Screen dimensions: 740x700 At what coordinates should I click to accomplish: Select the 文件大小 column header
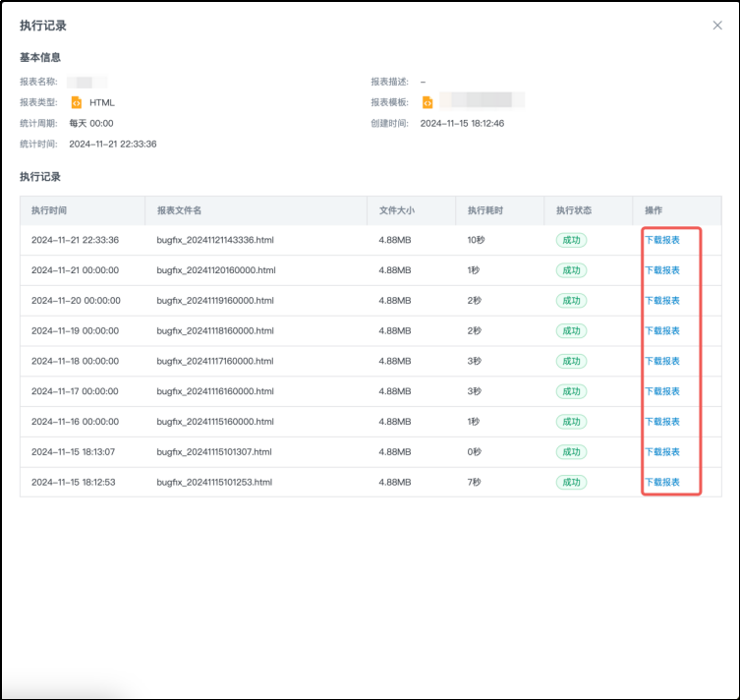[397, 210]
